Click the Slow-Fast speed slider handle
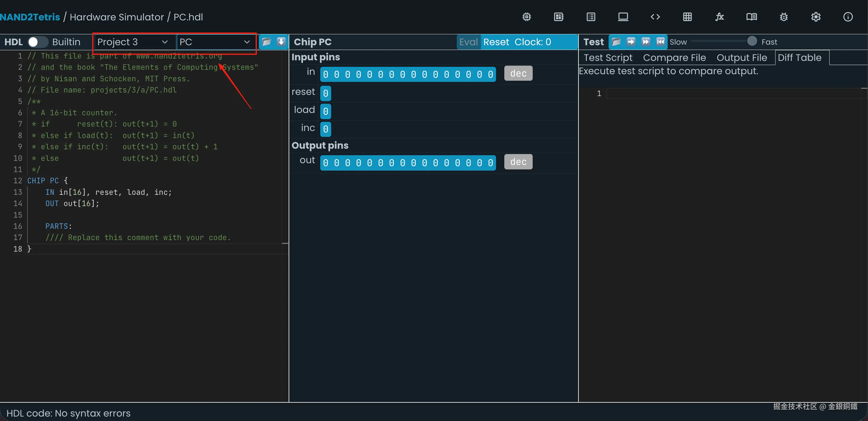 752,41
